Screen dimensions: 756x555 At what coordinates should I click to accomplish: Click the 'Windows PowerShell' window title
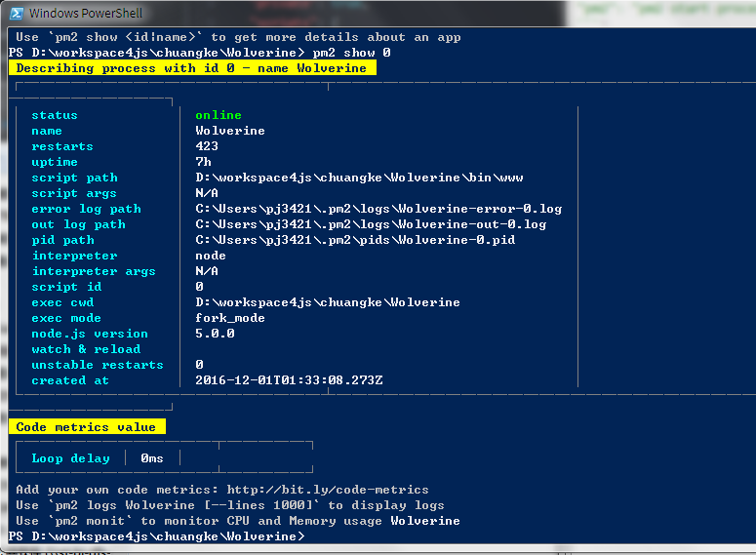click(86, 13)
